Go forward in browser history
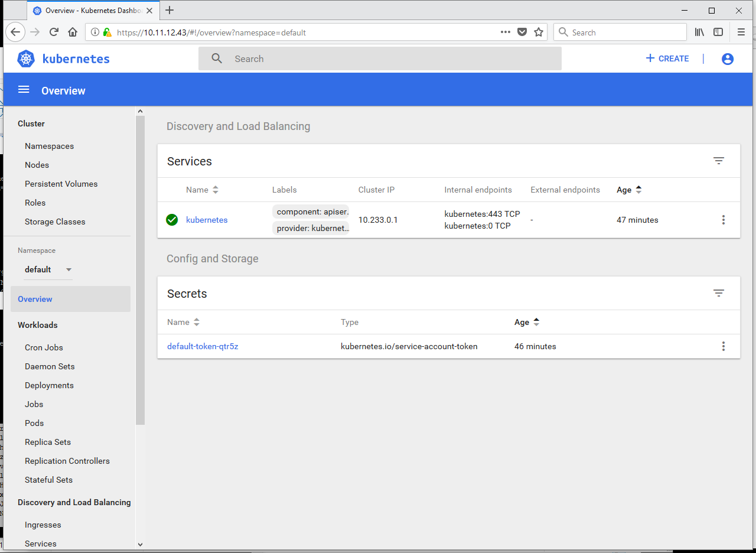This screenshot has height=553, width=756. point(35,32)
